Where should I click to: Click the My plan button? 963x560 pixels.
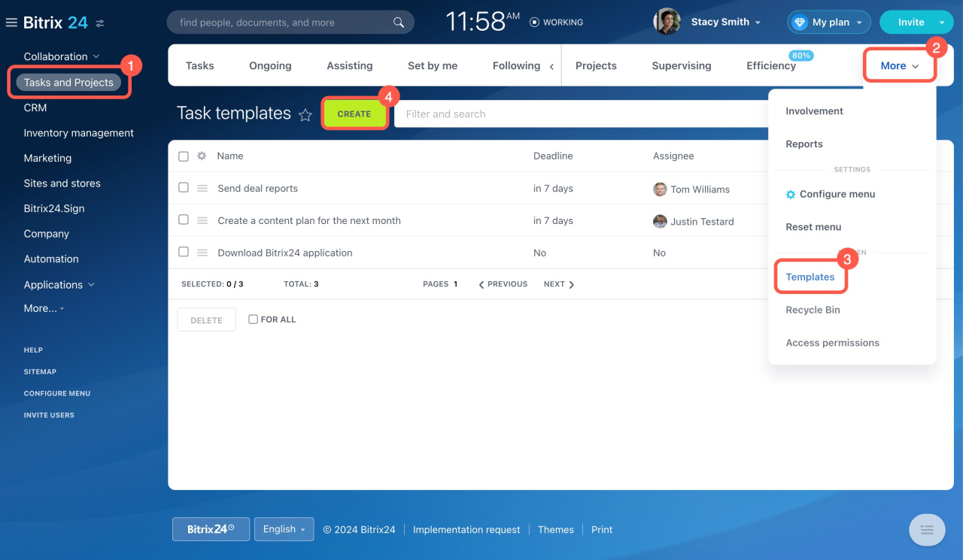829,23
